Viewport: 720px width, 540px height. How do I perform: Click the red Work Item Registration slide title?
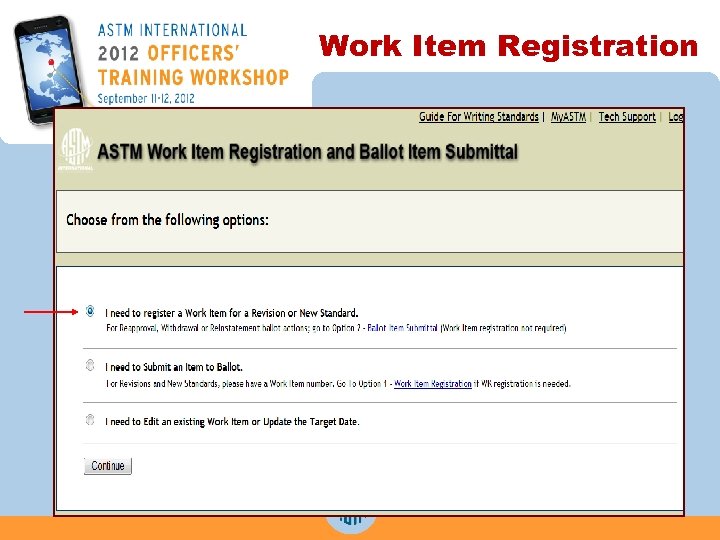click(508, 46)
